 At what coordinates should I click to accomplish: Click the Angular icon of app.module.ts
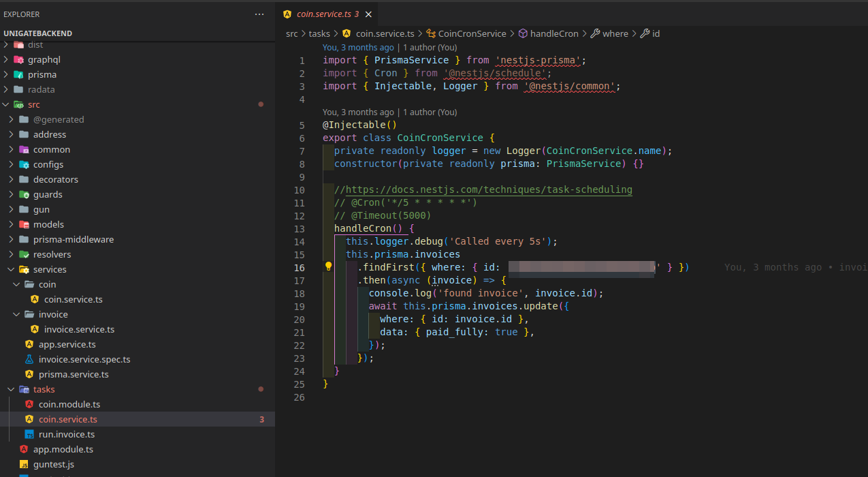pos(24,449)
